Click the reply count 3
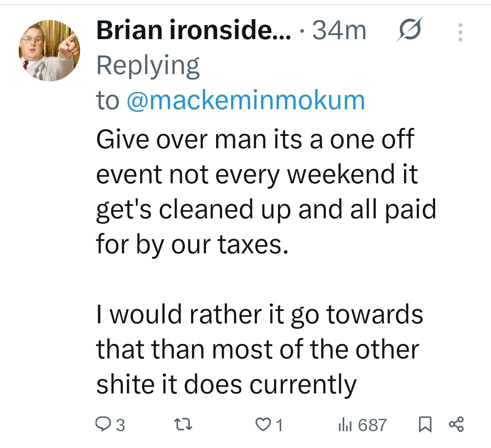This screenshot has height=448, width=491. pyautogui.click(x=121, y=425)
